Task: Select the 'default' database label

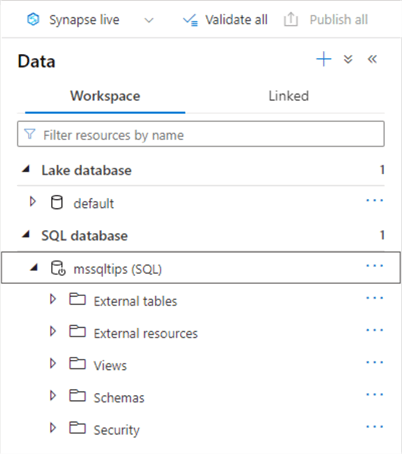Action: (x=94, y=203)
